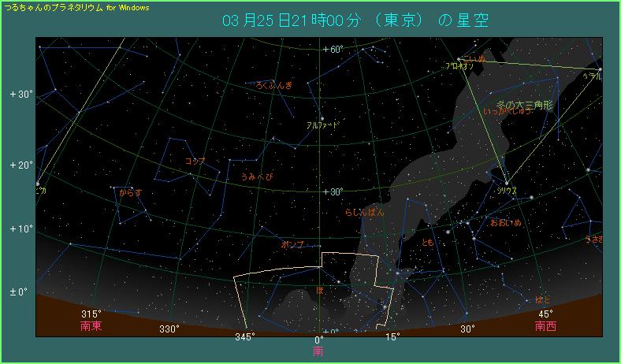Click the 南西 southwest direction label
Viewport: 621px width, 364px height.
(x=545, y=325)
